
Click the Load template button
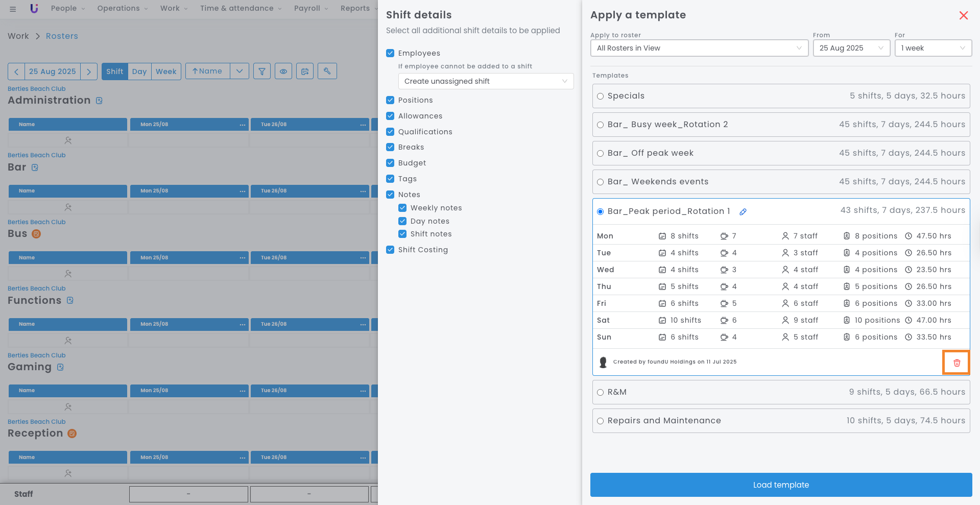pyautogui.click(x=780, y=485)
